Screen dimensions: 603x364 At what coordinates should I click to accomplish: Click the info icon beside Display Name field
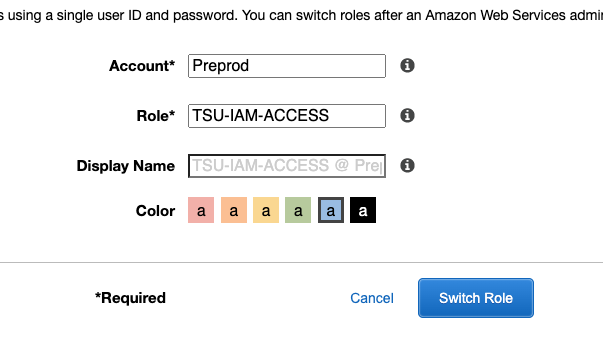(x=407, y=165)
